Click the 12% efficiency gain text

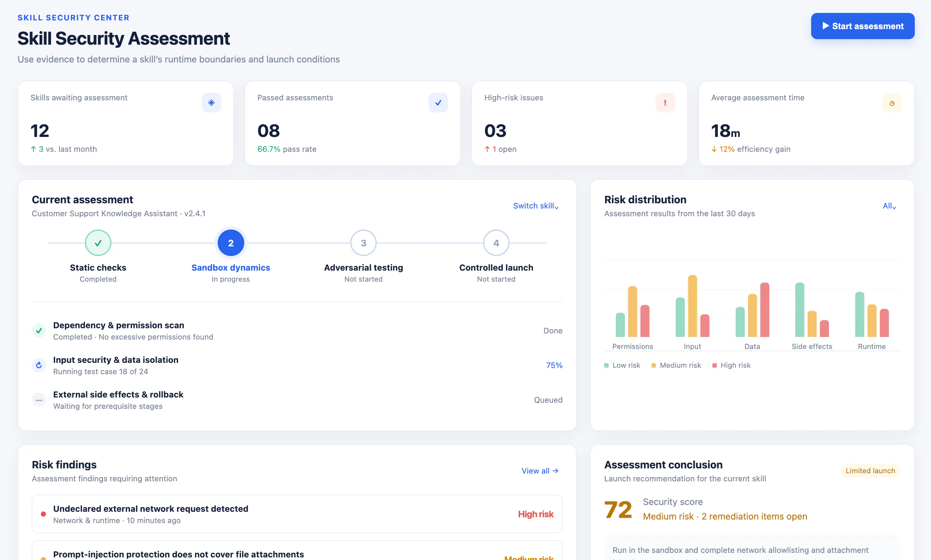pyautogui.click(x=751, y=149)
